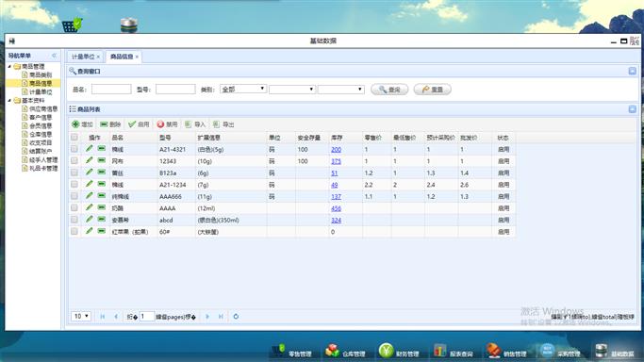
Task: Click the green 增加 add icon in the toolbar
Action: (75, 123)
